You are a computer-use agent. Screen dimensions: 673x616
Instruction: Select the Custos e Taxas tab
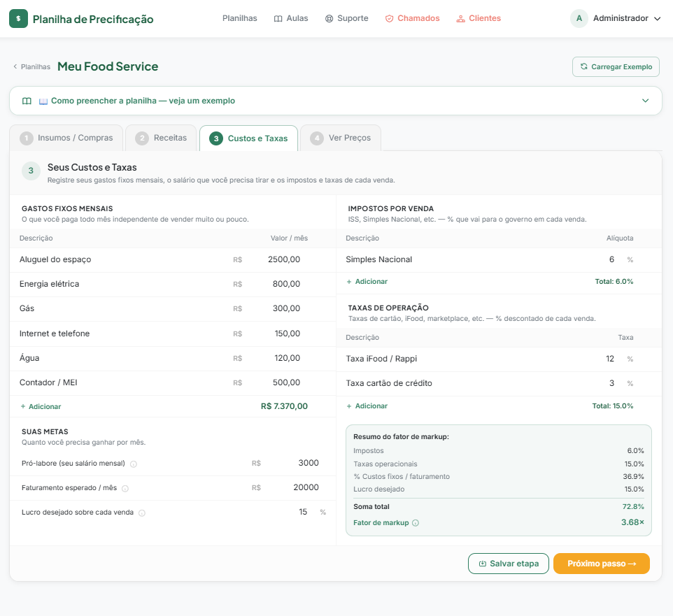(x=248, y=138)
